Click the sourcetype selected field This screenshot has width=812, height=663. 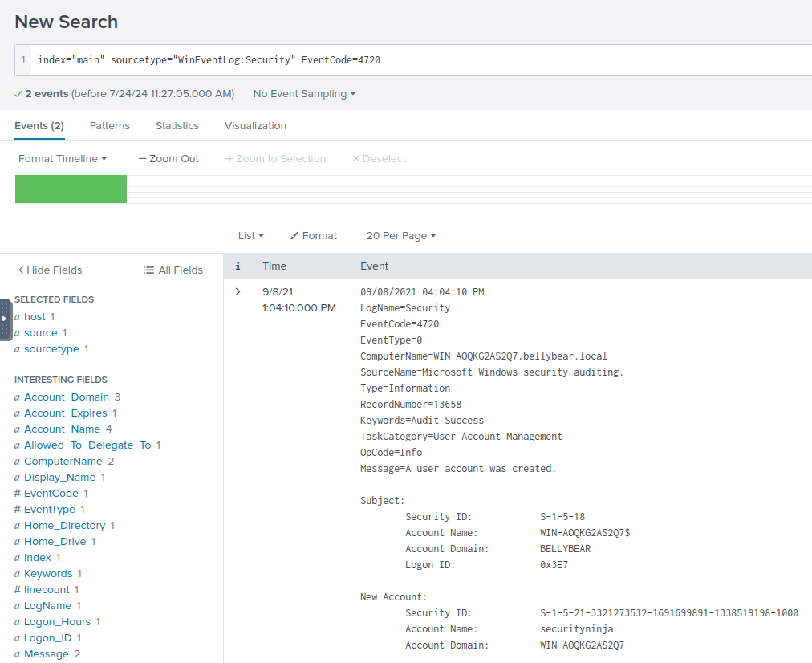click(x=51, y=349)
